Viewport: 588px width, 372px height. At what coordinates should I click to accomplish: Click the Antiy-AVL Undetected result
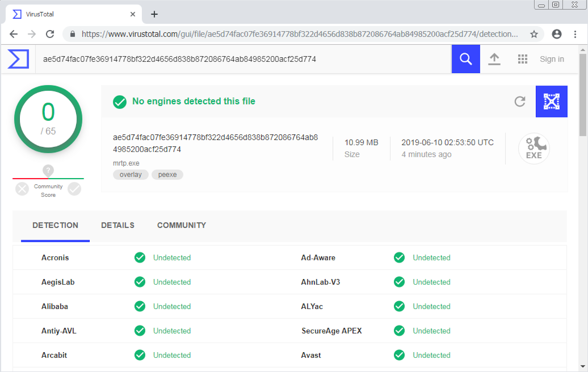172,331
